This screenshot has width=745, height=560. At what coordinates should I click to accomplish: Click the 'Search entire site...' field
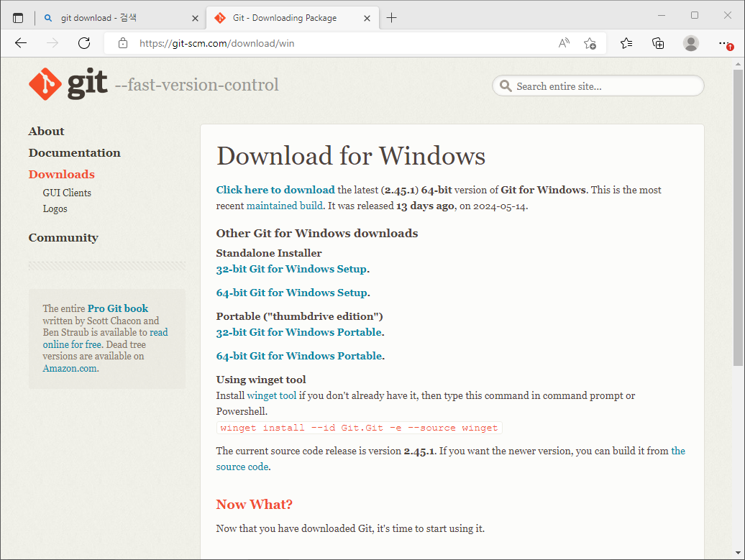pyautogui.click(x=598, y=86)
